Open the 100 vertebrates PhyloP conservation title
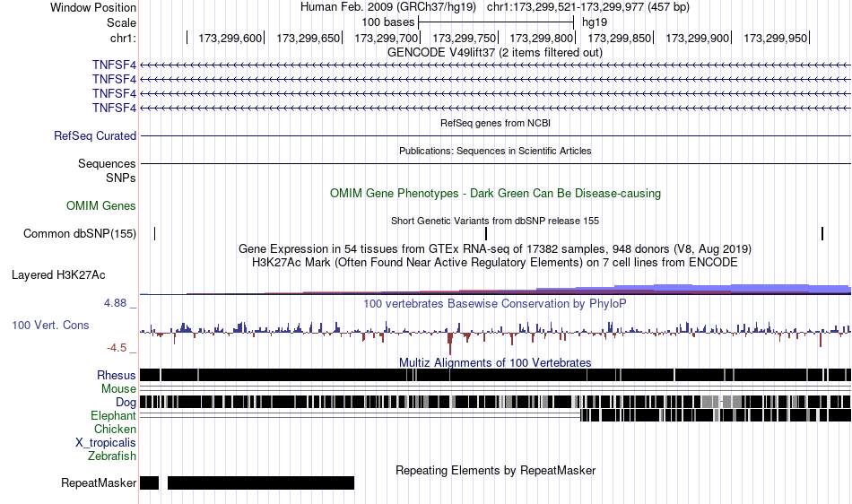The image size is (852, 504). [495, 304]
